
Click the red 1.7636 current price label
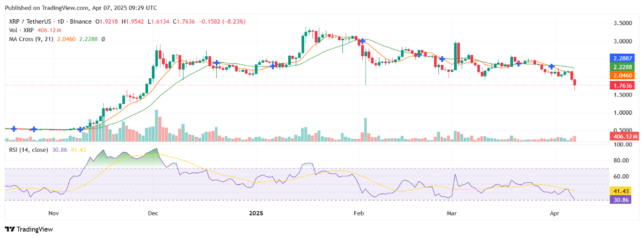(x=623, y=85)
